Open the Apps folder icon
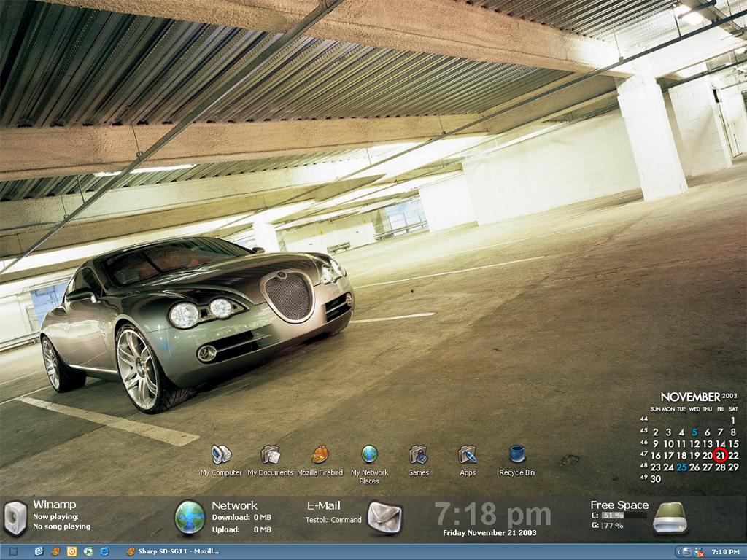Image resolution: width=747 pixels, height=560 pixels. pos(468,455)
